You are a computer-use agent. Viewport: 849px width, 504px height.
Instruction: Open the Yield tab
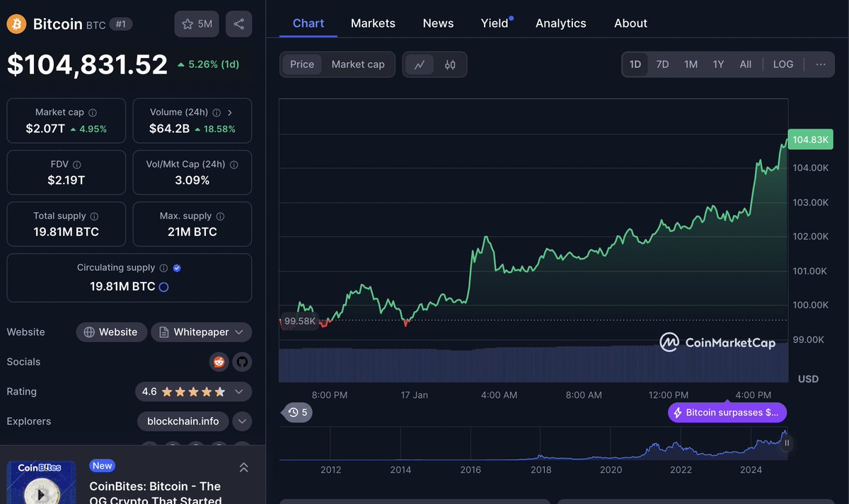(x=495, y=23)
